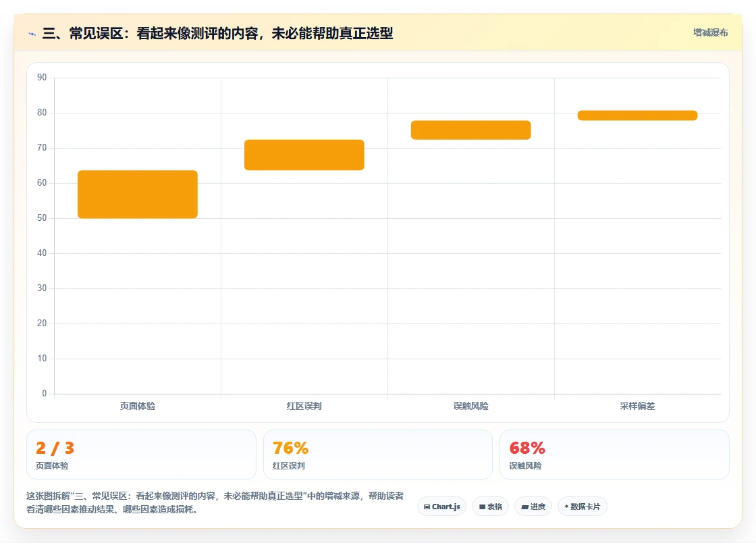Click the description paragraph starting 这张图拆解
This screenshot has width=756, height=543.
(x=215, y=502)
